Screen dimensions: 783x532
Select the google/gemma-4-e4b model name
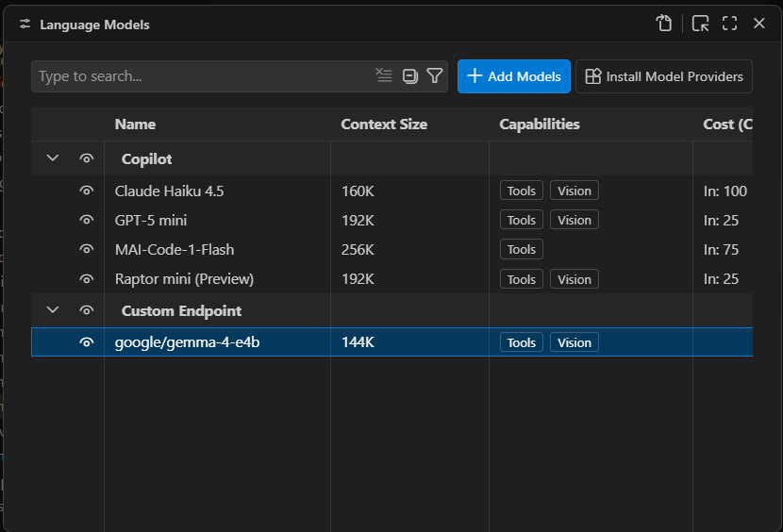click(x=188, y=342)
